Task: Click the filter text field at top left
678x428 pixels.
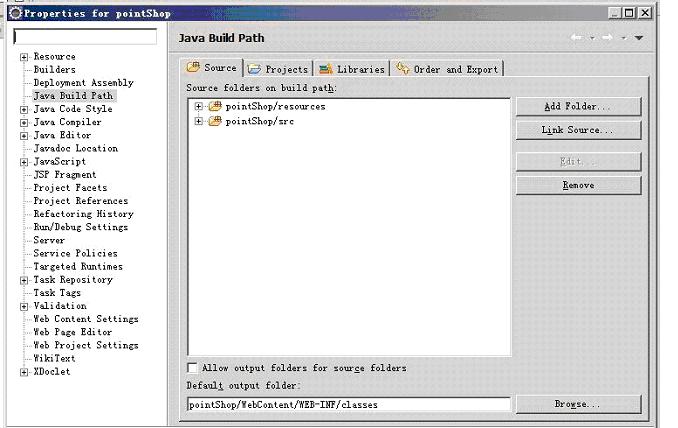Action: point(85,37)
